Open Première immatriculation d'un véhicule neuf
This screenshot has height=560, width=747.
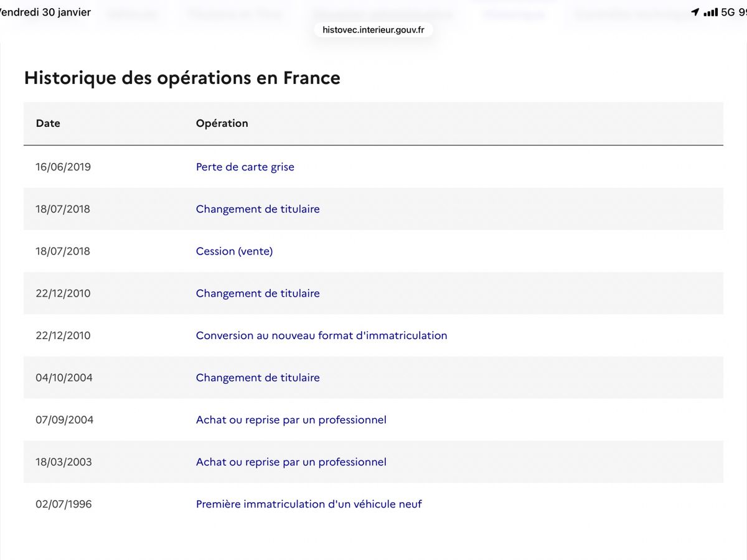(309, 504)
